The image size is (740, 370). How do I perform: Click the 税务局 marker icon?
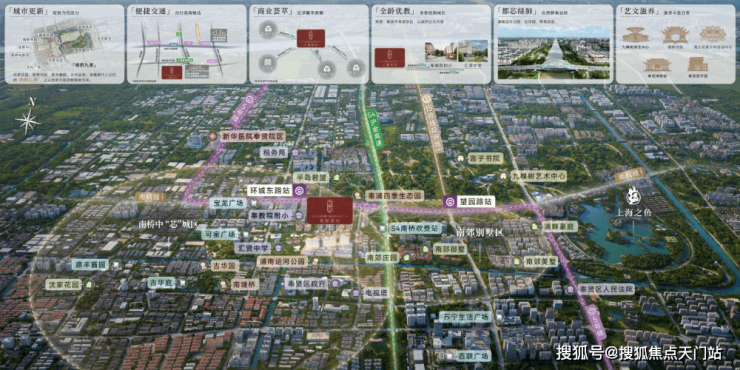tap(294, 152)
